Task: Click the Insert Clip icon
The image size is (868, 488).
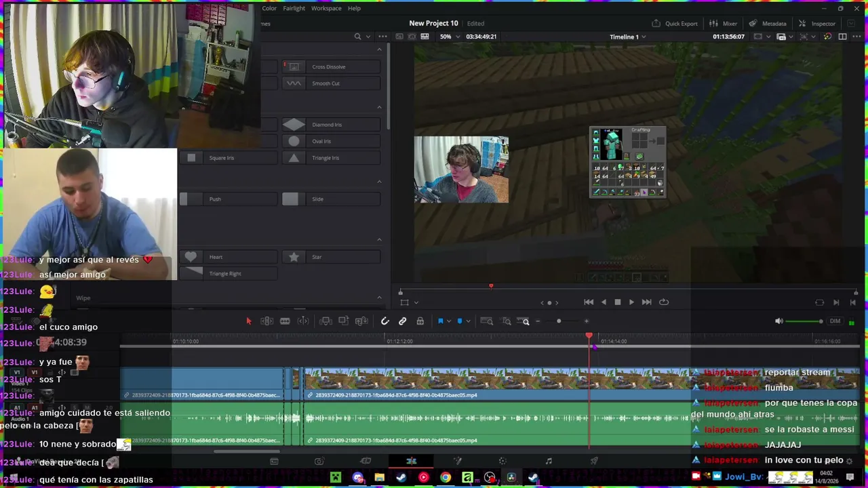Action: 325,321
